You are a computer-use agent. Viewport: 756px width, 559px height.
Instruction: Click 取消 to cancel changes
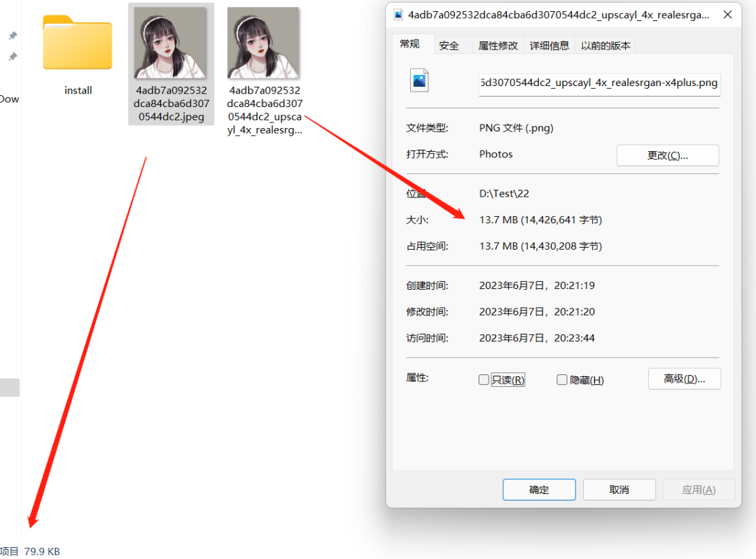tap(619, 489)
